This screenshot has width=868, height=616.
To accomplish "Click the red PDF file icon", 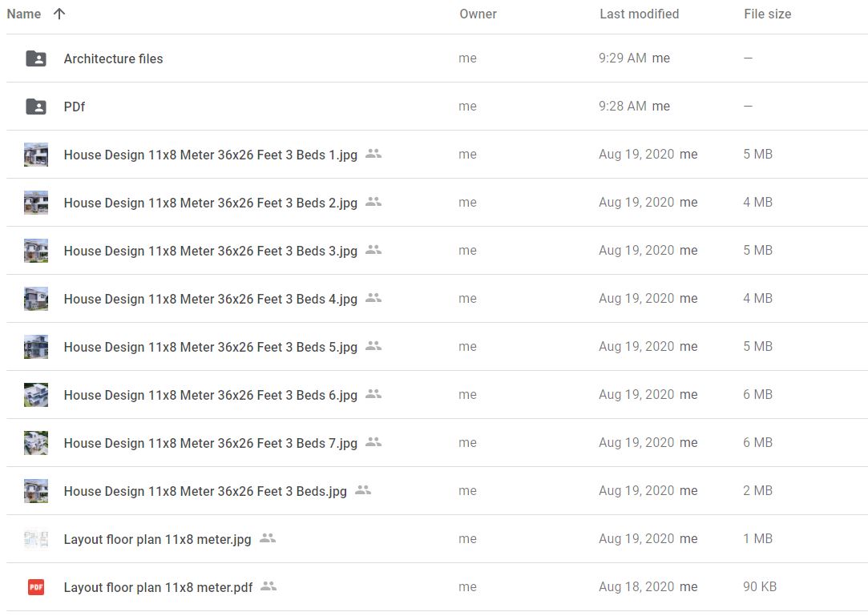I will coord(36,587).
